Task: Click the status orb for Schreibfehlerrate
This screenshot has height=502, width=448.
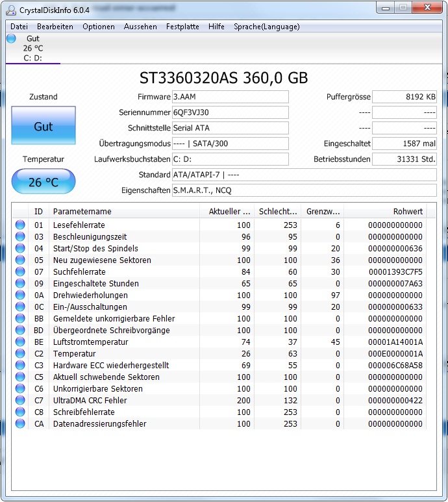Action: click(20, 412)
